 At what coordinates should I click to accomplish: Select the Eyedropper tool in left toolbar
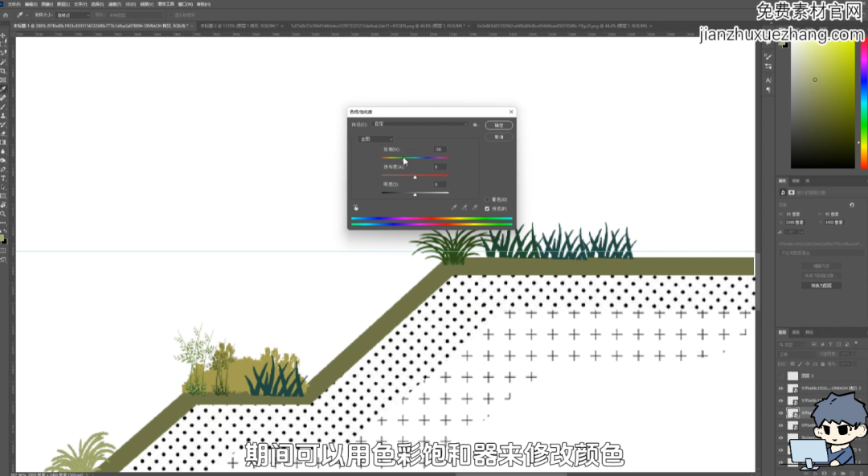[x=3, y=88]
